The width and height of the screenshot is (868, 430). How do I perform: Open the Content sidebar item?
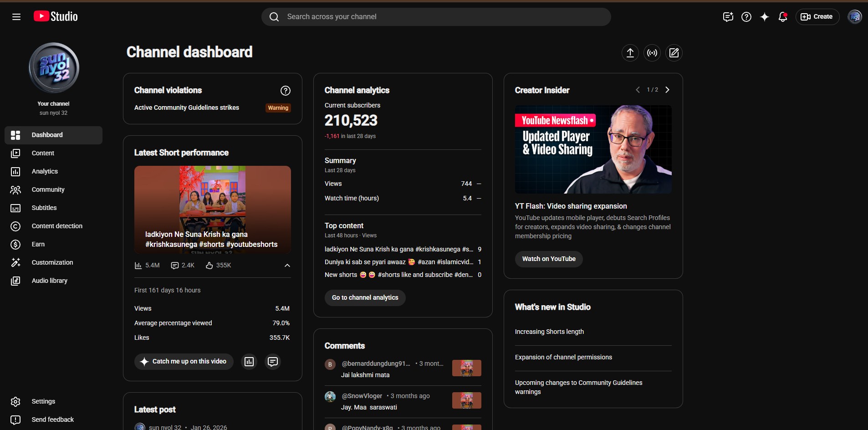click(53, 154)
